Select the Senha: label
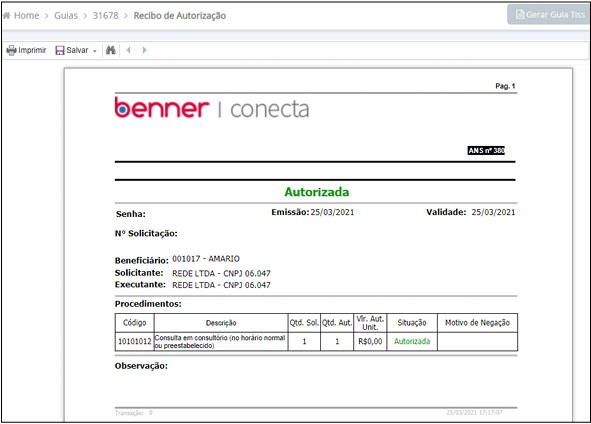This screenshot has height=424, width=591. coord(131,214)
